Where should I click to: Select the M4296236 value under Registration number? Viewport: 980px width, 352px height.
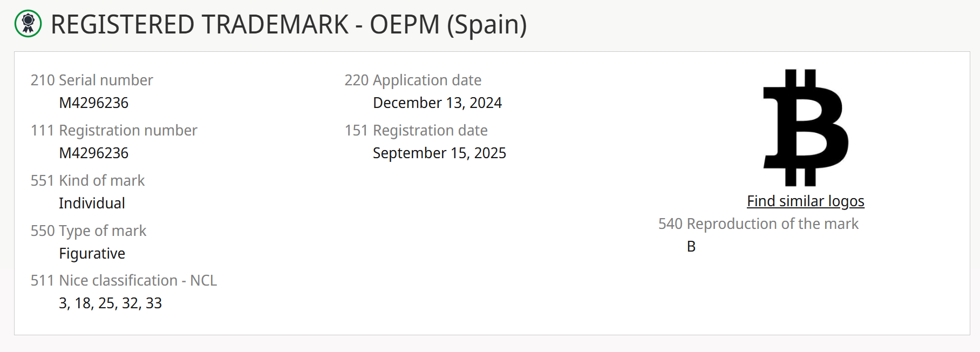click(x=94, y=153)
